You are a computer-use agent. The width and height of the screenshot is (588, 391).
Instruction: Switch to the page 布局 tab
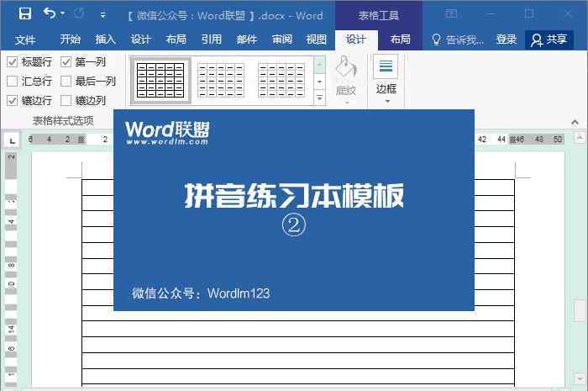click(176, 40)
